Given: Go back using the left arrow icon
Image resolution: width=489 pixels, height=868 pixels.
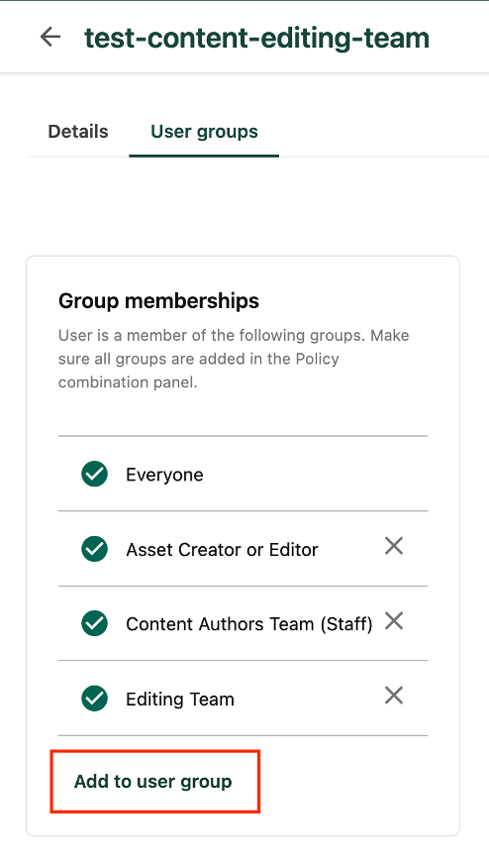Looking at the screenshot, I should (x=49, y=37).
